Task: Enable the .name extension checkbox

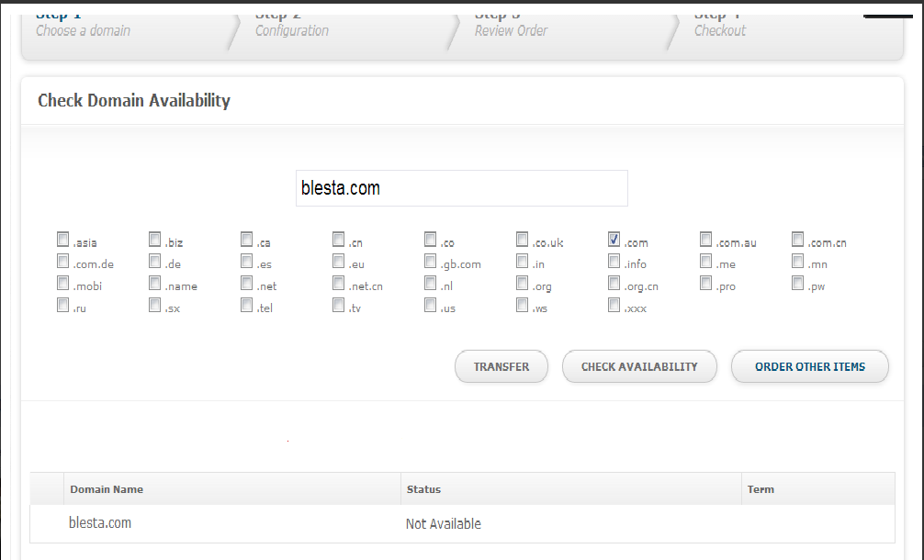Action: click(x=155, y=284)
